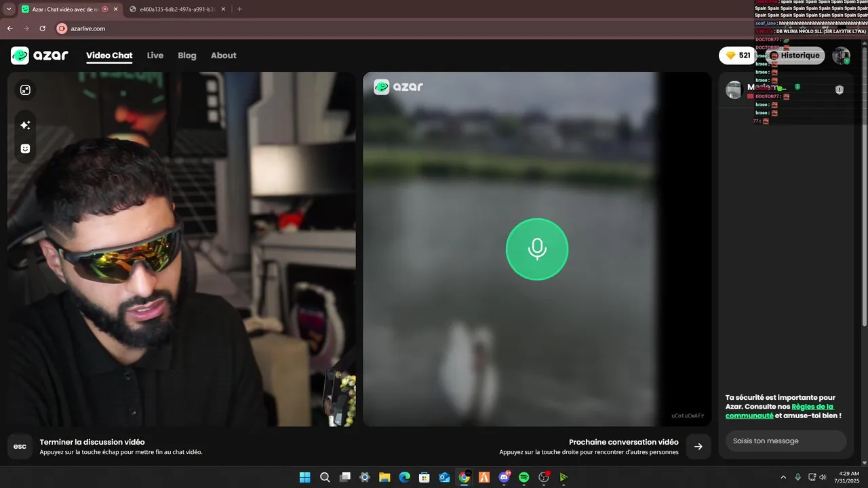The width and height of the screenshot is (868, 488).
Task: Click the blurred remote video feed
Action: pyautogui.click(x=537, y=249)
